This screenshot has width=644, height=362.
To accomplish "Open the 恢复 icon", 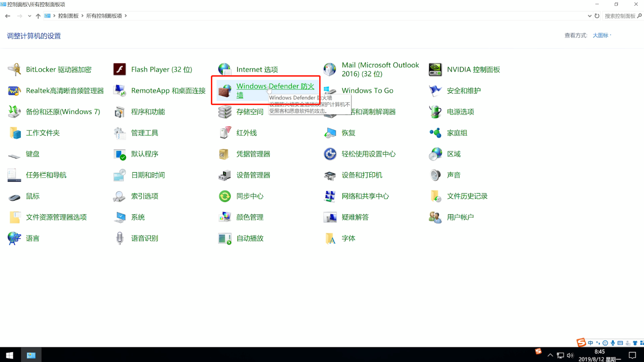I will click(x=330, y=133).
